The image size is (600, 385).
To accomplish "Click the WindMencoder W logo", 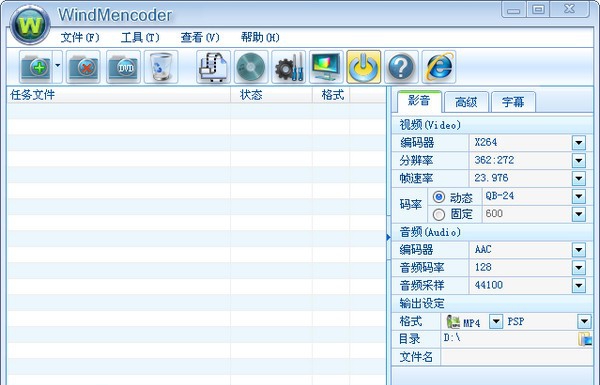I will point(30,25).
